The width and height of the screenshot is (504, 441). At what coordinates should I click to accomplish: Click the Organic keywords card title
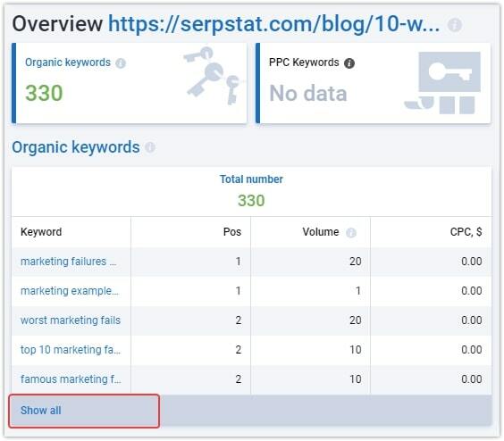pos(68,62)
